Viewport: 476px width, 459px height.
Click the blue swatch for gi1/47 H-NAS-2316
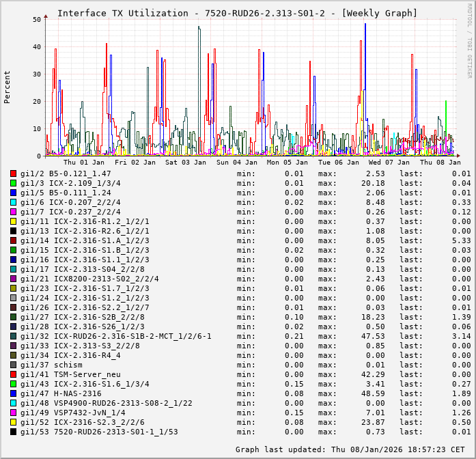(13, 393)
